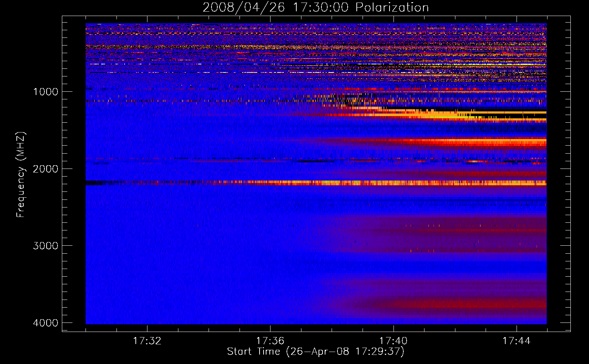589x364 pixels.
Task: Click the 'Start Time (26-Apr-08 17:29:37)' x-axis label
Action: [316, 352]
